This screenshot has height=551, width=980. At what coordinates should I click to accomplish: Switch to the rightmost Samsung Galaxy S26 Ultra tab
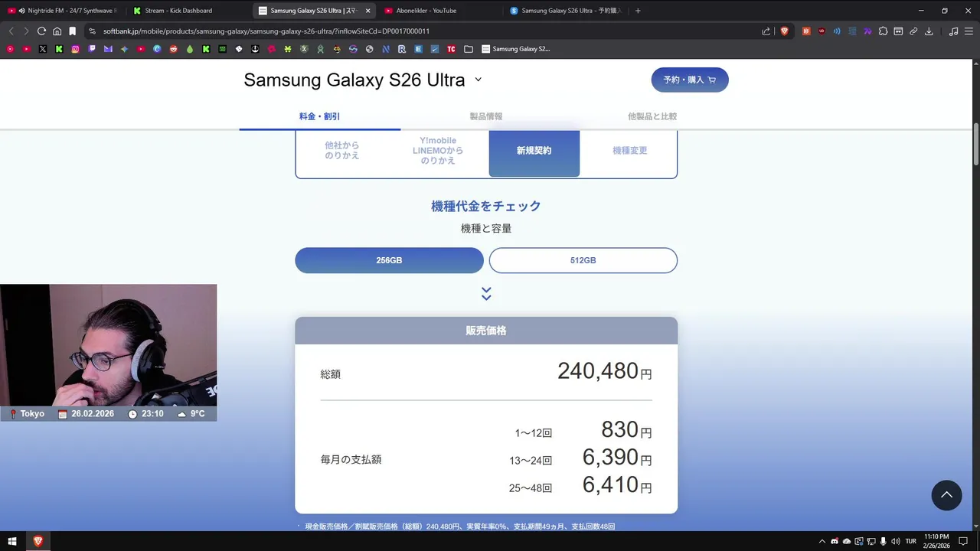coord(565,11)
